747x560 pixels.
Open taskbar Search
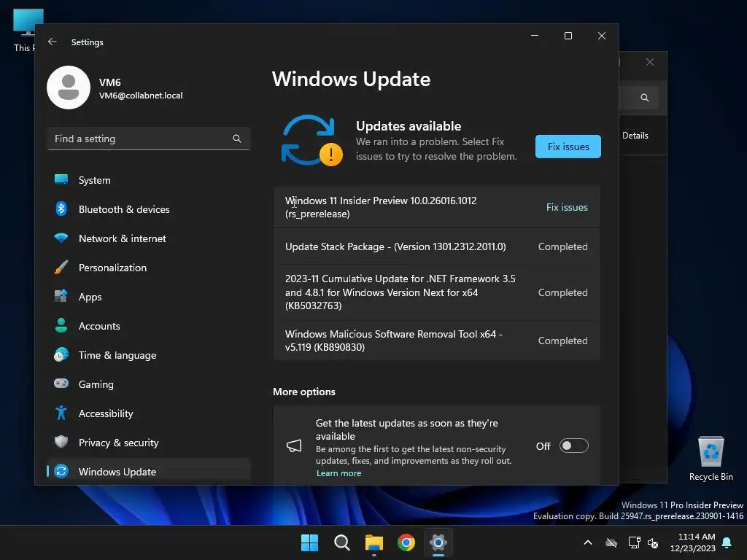pyautogui.click(x=342, y=542)
